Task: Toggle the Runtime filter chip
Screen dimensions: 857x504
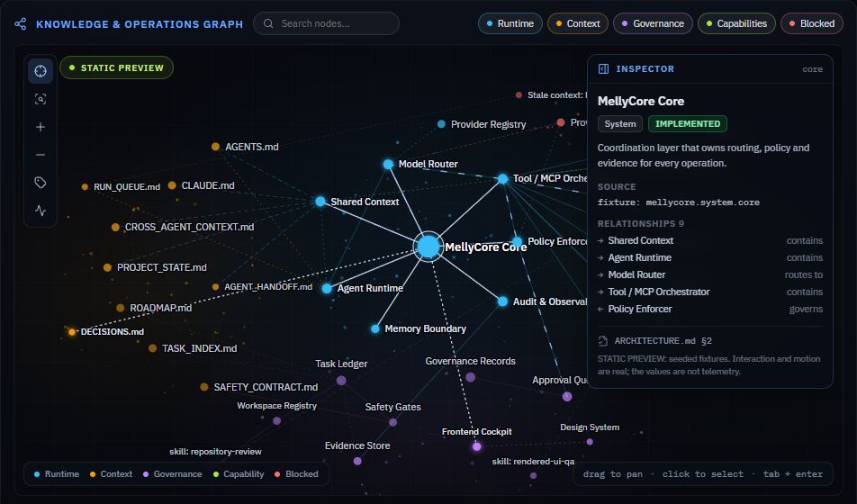Action: pyautogui.click(x=510, y=23)
